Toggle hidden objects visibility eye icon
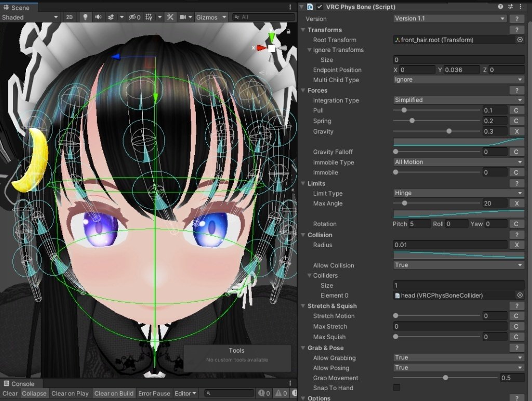Viewport: 532px width, 401px height. [x=135, y=17]
